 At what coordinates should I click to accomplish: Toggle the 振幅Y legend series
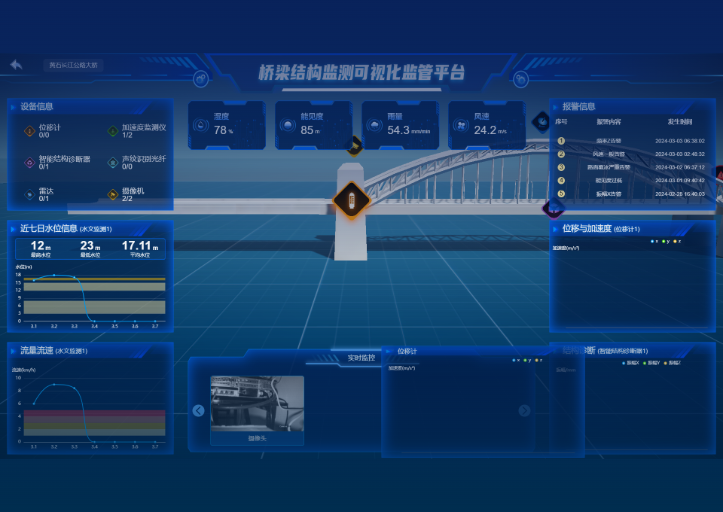click(652, 363)
